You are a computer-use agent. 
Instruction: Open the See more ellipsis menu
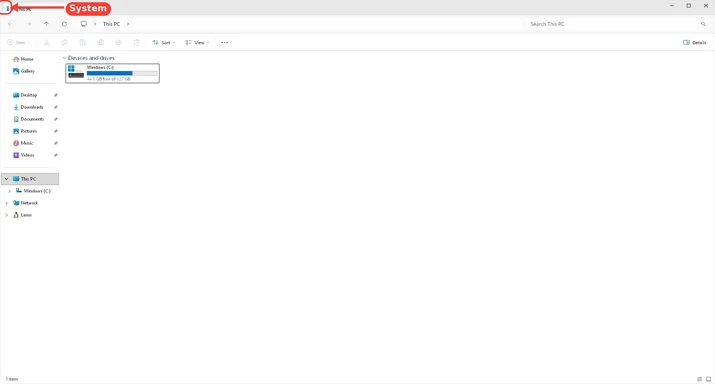(x=225, y=42)
